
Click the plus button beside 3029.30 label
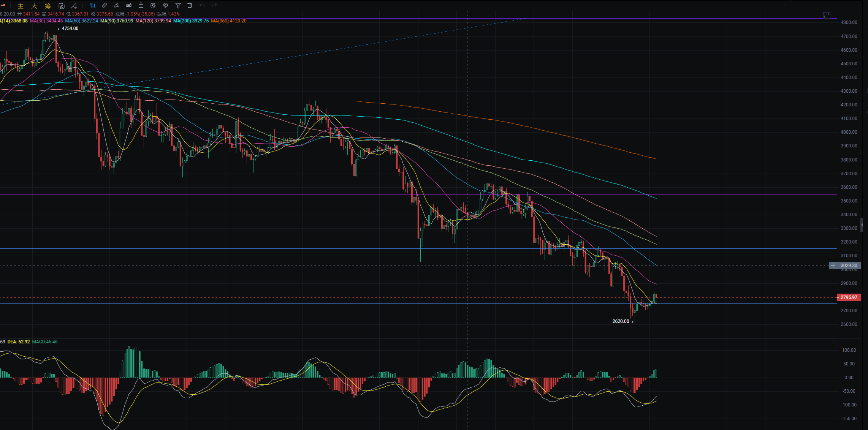833,266
